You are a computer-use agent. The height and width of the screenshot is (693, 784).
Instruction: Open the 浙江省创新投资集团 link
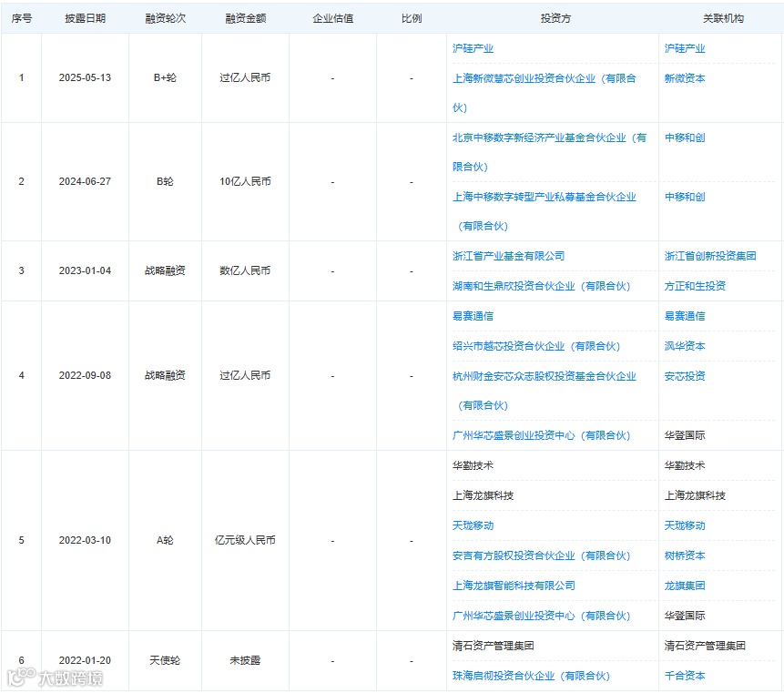[710, 256]
